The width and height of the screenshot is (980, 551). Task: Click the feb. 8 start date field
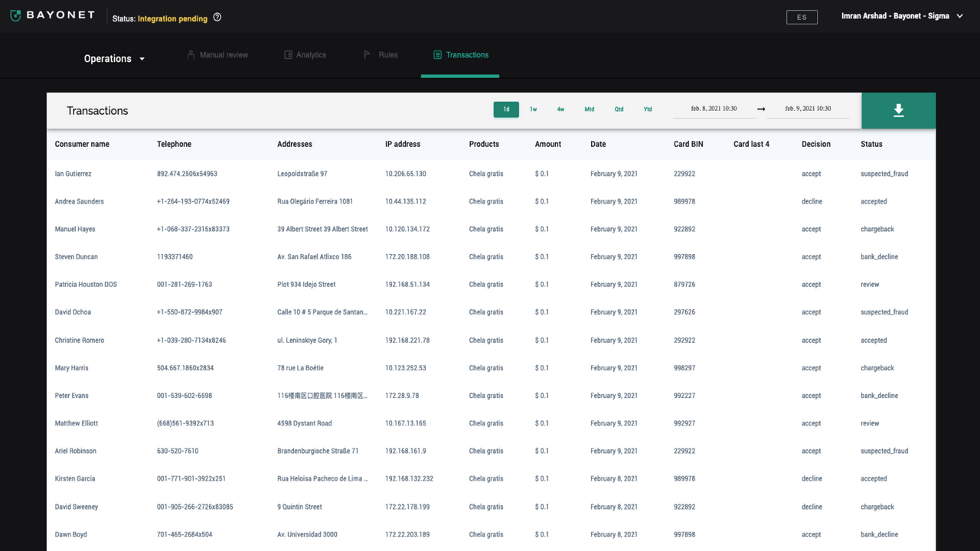714,109
